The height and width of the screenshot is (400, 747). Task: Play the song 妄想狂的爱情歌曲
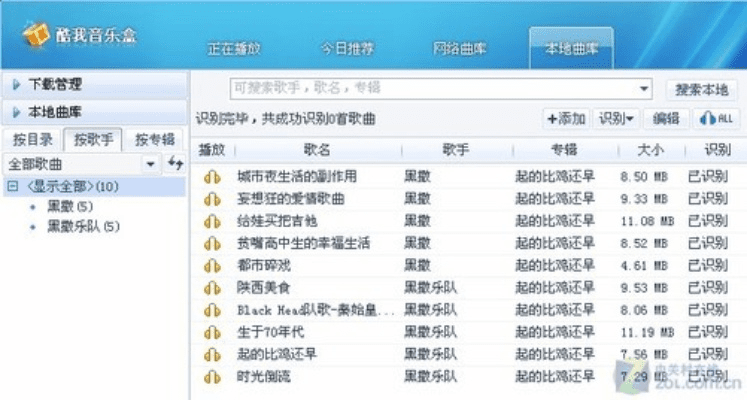pyautogui.click(x=212, y=200)
